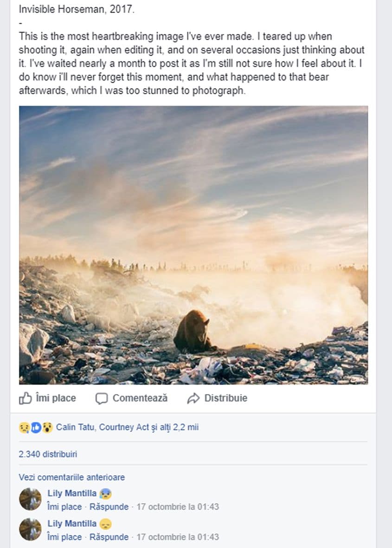
Task: Like the first Lily Mantilla comment
Action: [x=64, y=507]
